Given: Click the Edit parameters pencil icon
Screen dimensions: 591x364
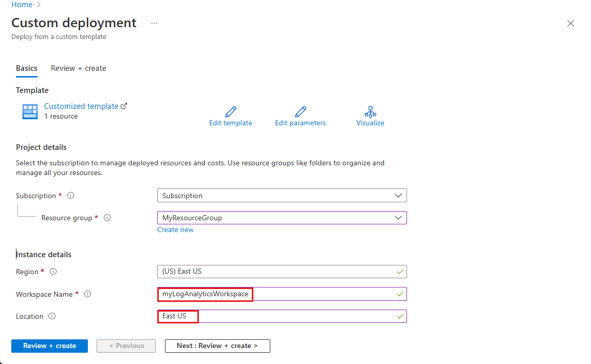Looking at the screenshot, I should 301,112.
